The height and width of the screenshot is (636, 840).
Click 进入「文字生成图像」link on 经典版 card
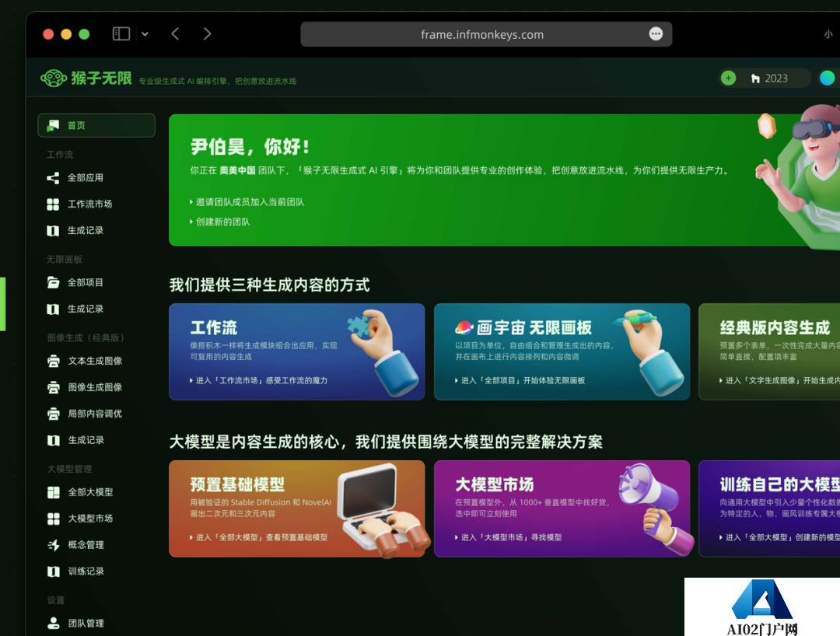pyautogui.click(x=779, y=380)
